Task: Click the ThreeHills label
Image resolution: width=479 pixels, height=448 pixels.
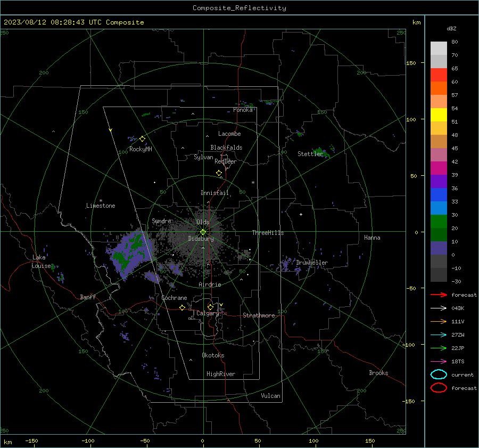Action: coord(268,233)
